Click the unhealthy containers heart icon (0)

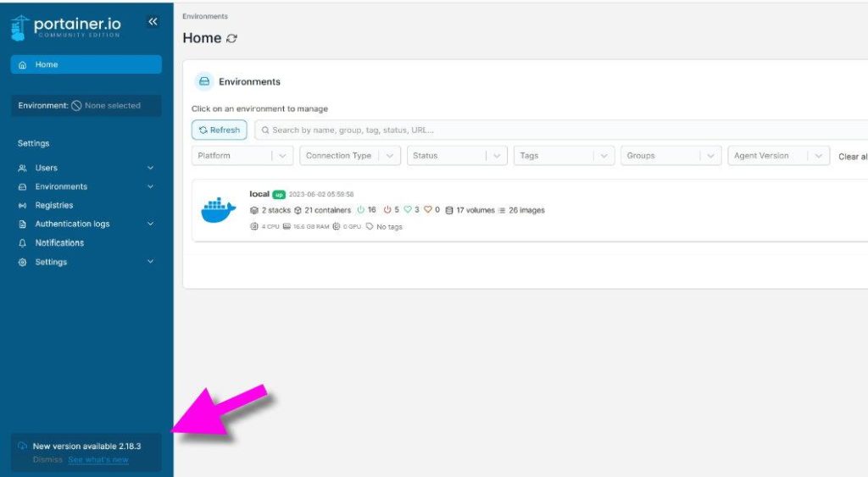pos(428,209)
